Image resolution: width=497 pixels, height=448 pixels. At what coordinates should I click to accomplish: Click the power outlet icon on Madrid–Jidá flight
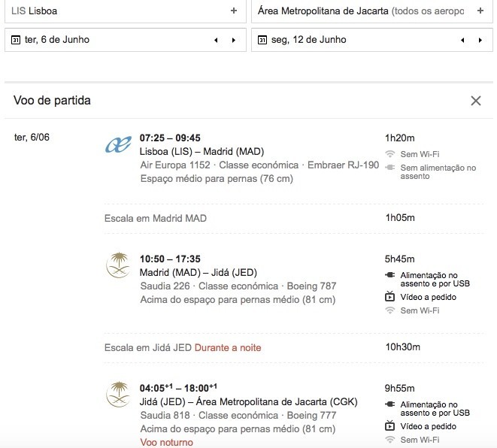(389, 276)
